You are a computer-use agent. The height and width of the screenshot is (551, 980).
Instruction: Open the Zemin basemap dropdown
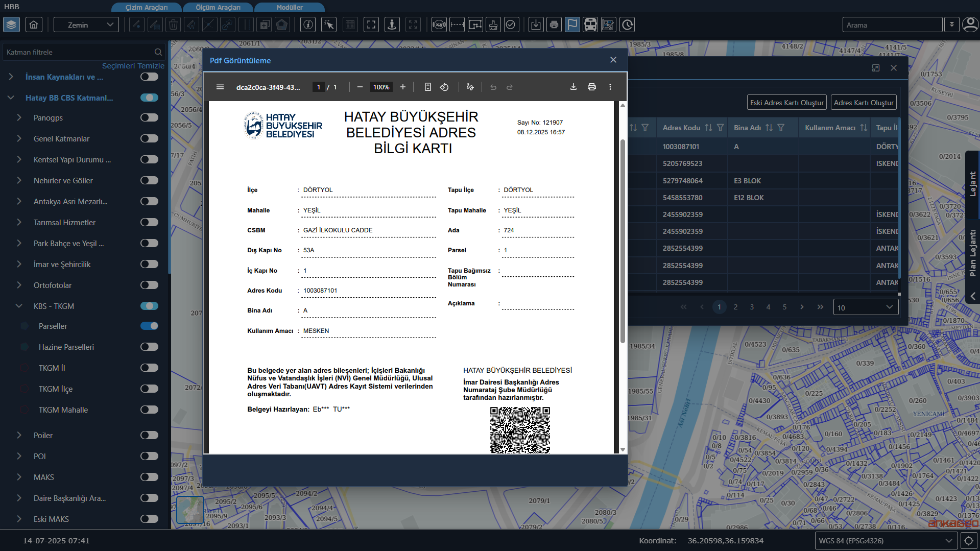pyautogui.click(x=86, y=25)
